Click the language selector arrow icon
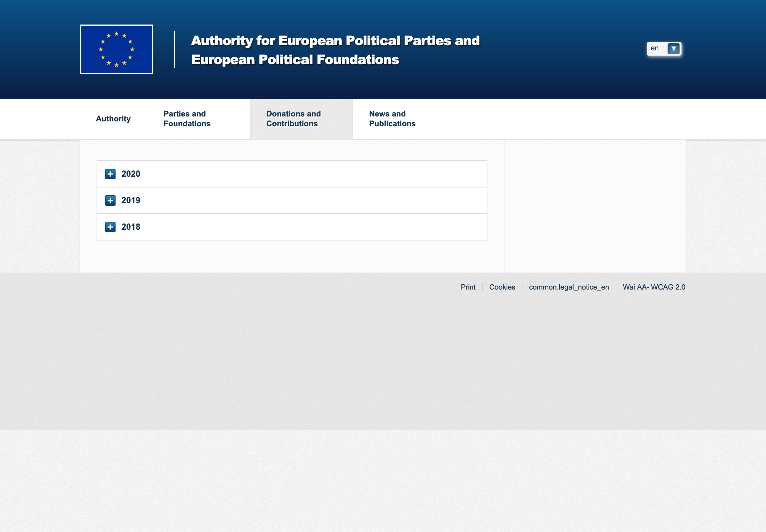The image size is (766, 532). point(673,49)
